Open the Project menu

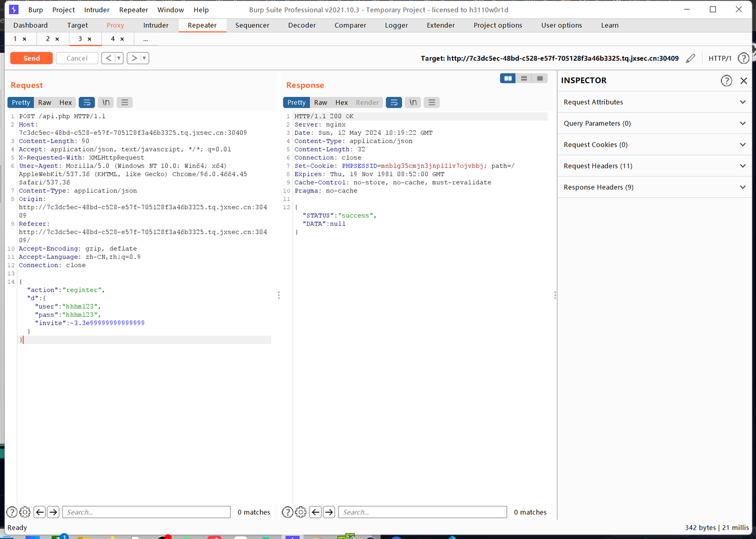pyautogui.click(x=63, y=9)
